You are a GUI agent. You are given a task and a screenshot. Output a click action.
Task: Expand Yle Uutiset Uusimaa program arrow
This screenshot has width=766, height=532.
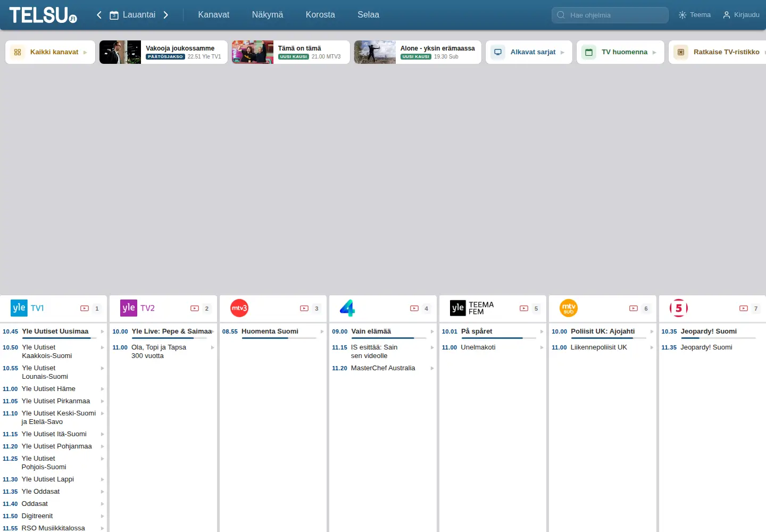click(102, 331)
